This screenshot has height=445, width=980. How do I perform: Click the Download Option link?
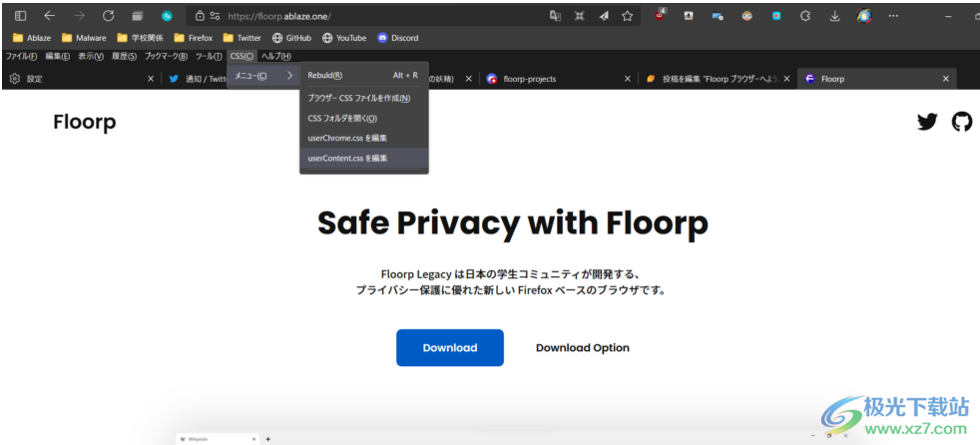point(583,348)
